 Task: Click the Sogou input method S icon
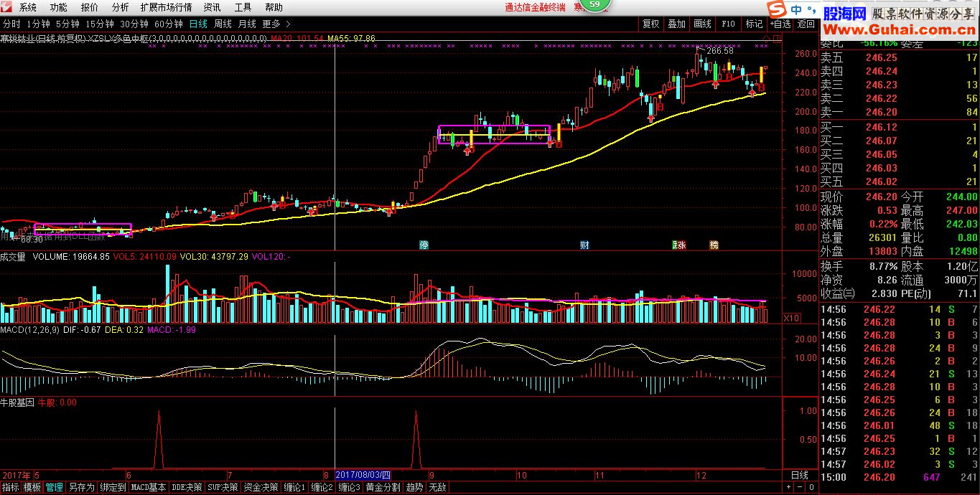(775, 9)
